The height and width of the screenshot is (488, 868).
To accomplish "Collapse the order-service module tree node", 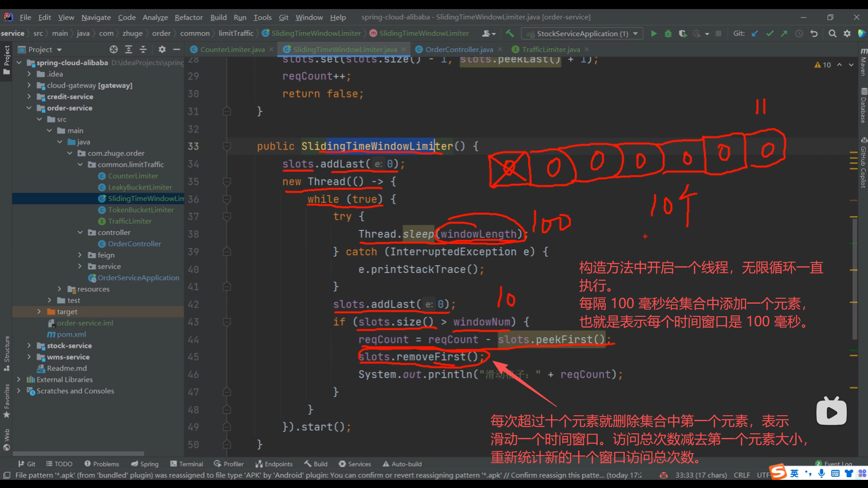I will pos(29,108).
